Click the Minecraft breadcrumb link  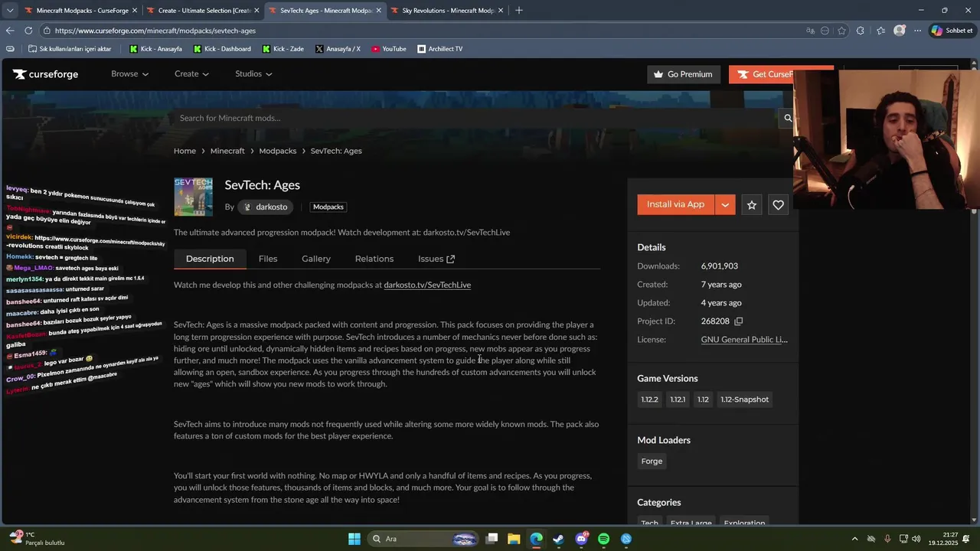pos(227,151)
